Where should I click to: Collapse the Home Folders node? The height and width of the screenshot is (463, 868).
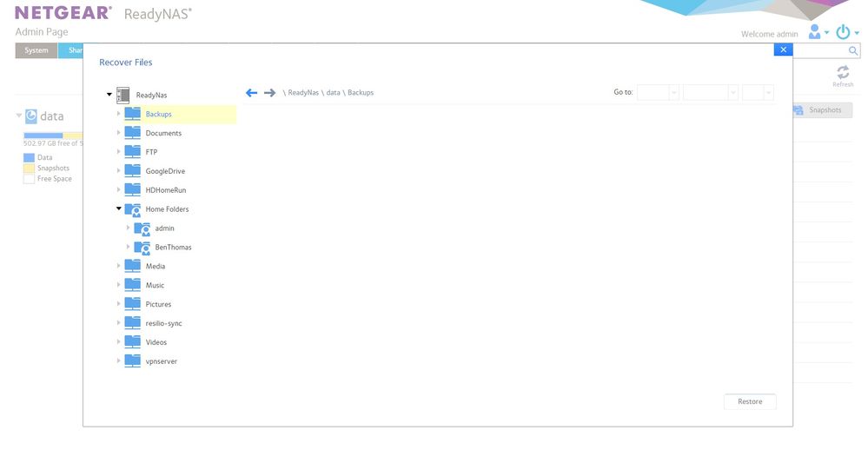pyautogui.click(x=119, y=208)
